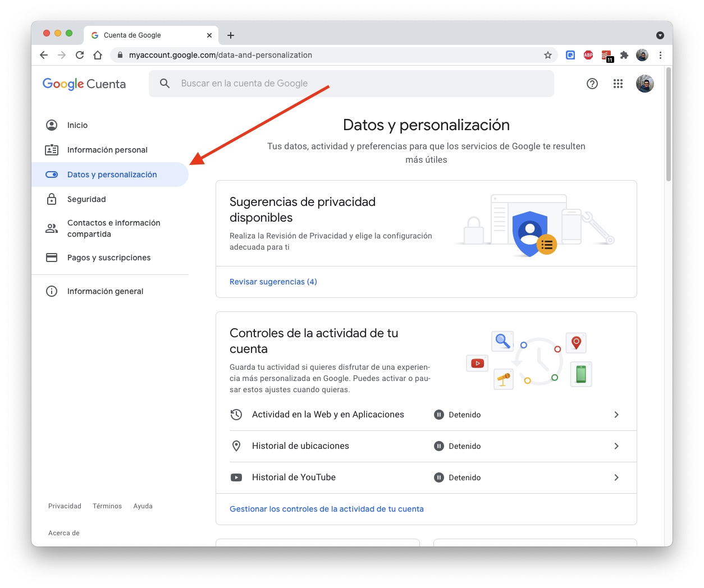Expand Historial de YouTube chevron arrow
704x588 pixels.
coord(616,477)
